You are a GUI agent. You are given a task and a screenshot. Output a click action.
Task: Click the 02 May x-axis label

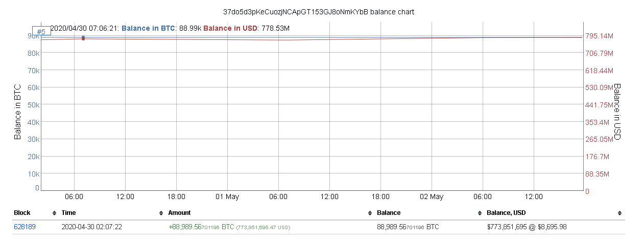pos(432,196)
